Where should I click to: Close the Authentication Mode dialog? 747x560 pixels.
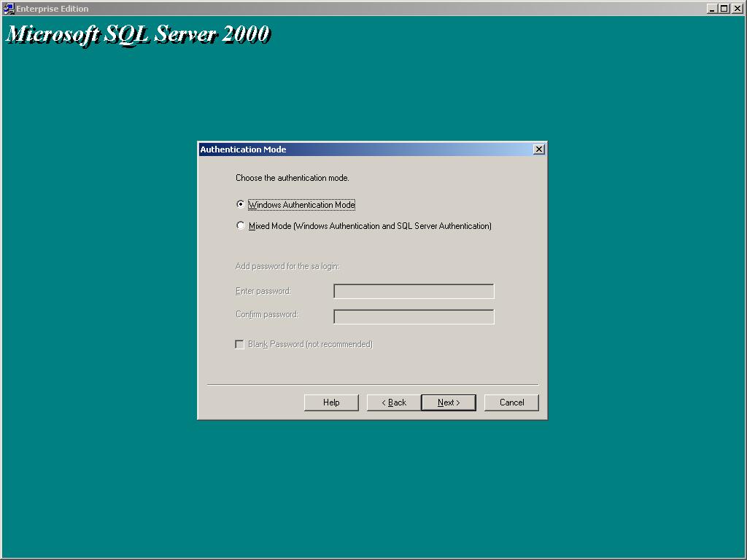539,149
